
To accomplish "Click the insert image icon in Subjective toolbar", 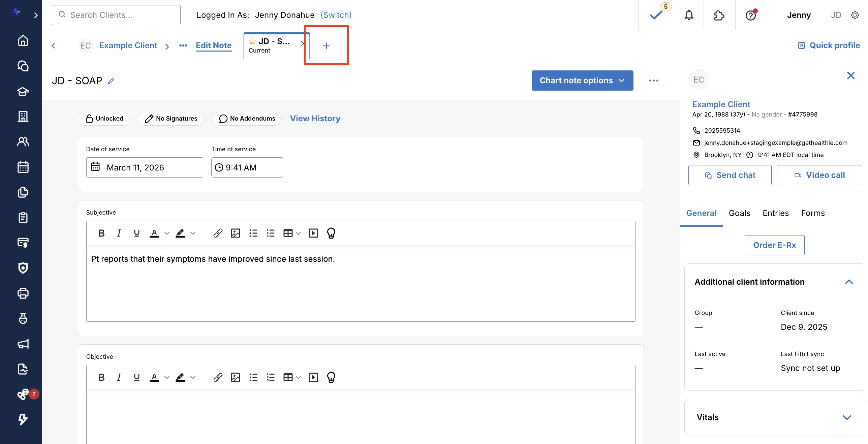I will point(235,233).
